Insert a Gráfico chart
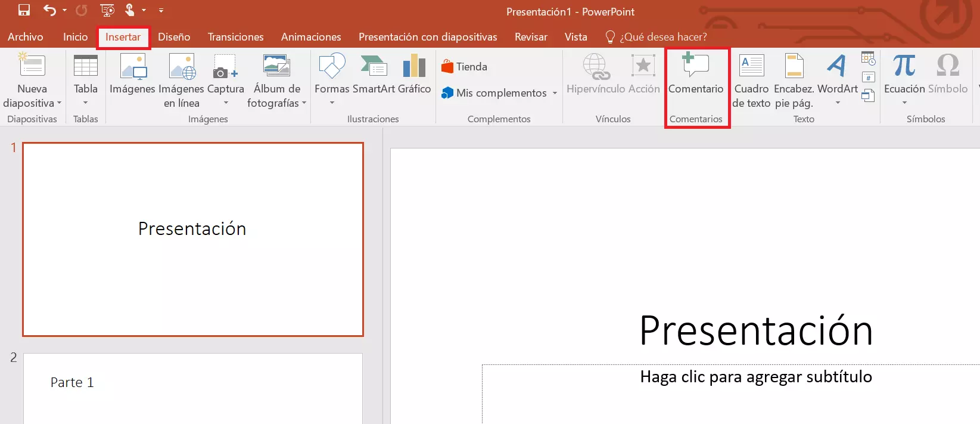The width and height of the screenshot is (980, 424). click(x=414, y=74)
